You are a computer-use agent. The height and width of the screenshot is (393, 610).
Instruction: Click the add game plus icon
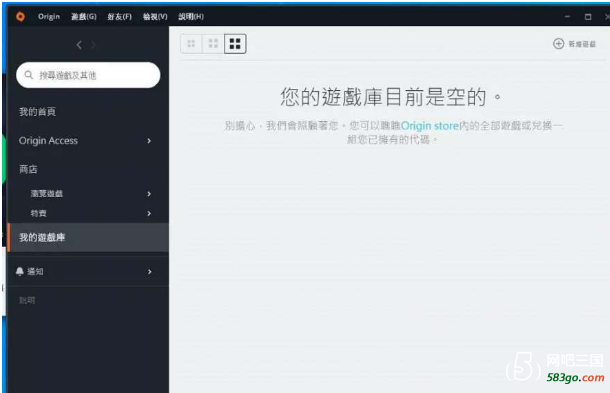click(559, 44)
